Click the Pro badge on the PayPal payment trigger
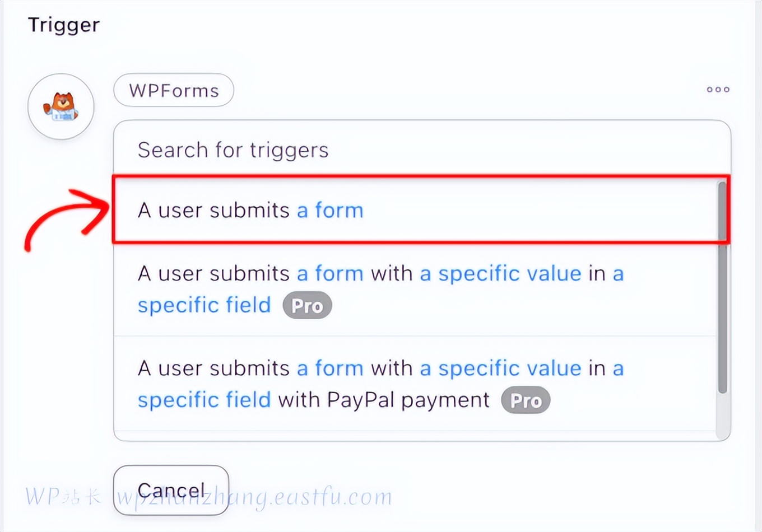Image resolution: width=762 pixels, height=532 pixels. point(526,400)
